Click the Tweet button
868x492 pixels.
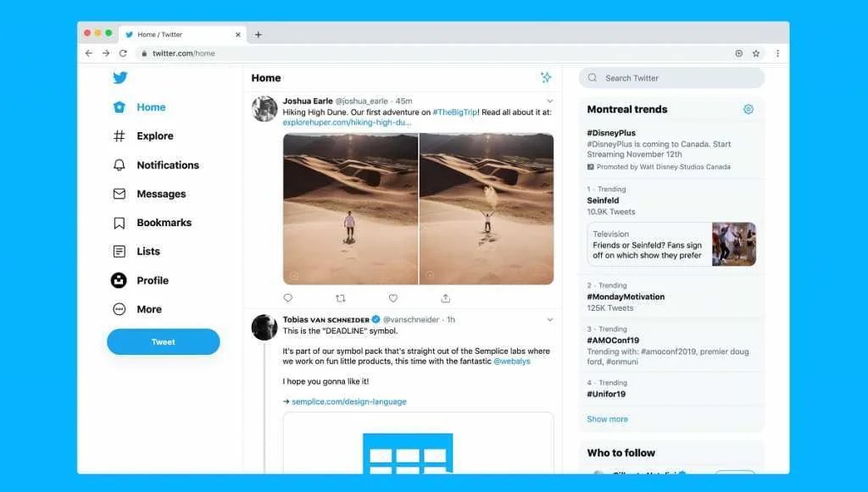[x=163, y=341]
